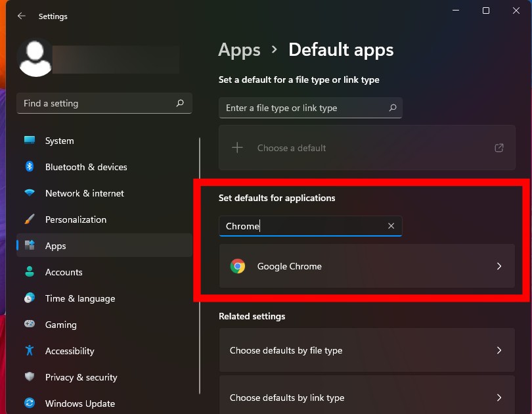Click the user profile avatar
The image size is (532, 414).
35,58
